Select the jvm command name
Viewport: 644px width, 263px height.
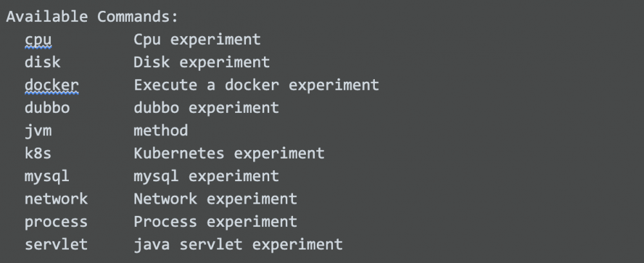38,131
